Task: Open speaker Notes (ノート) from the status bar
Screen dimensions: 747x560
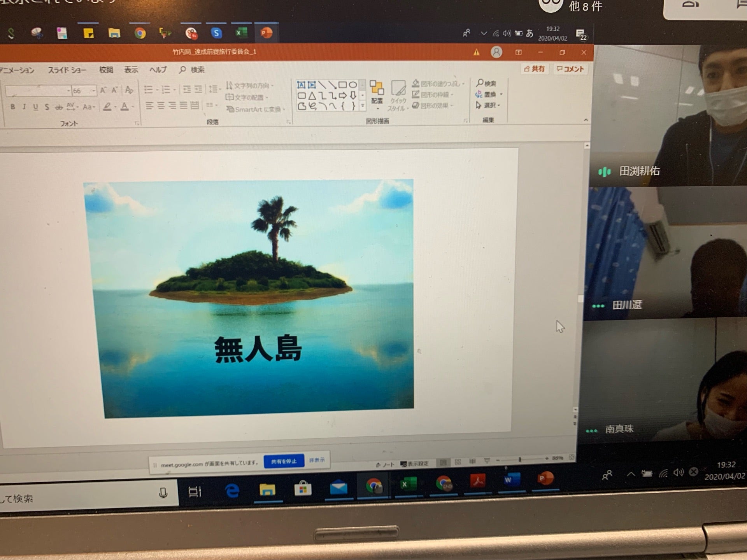Action: [x=387, y=464]
